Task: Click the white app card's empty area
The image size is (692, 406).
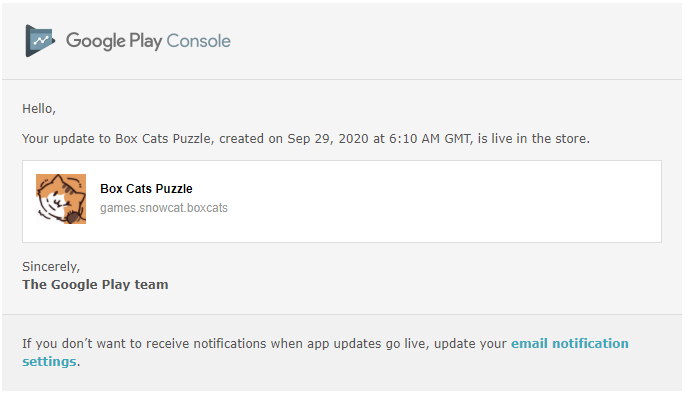Action: 441,201
